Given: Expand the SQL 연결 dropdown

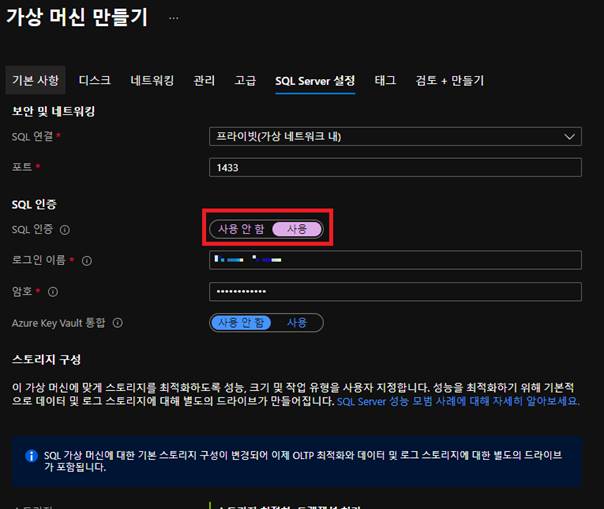Looking at the screenshot, I should [395, 136].
